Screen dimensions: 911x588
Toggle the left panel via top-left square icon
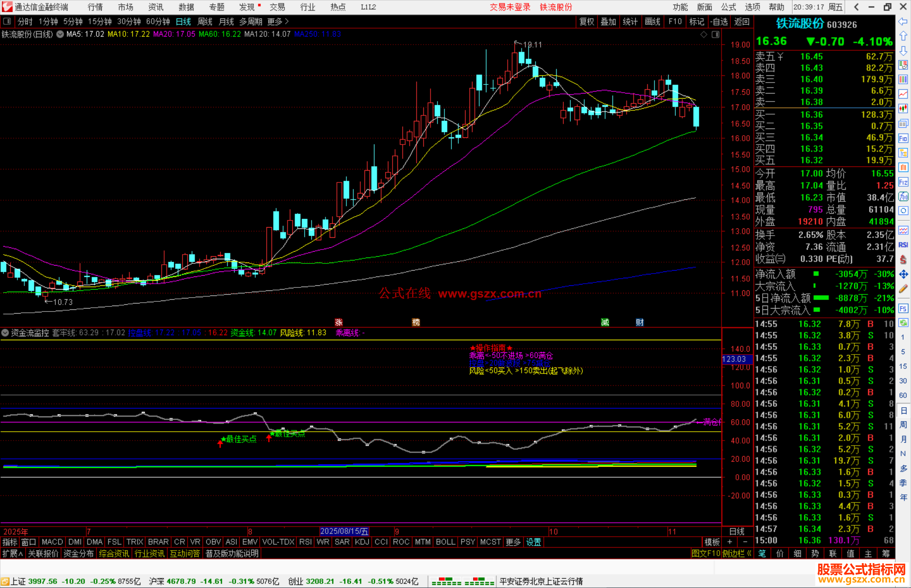[x=7, y=21]
